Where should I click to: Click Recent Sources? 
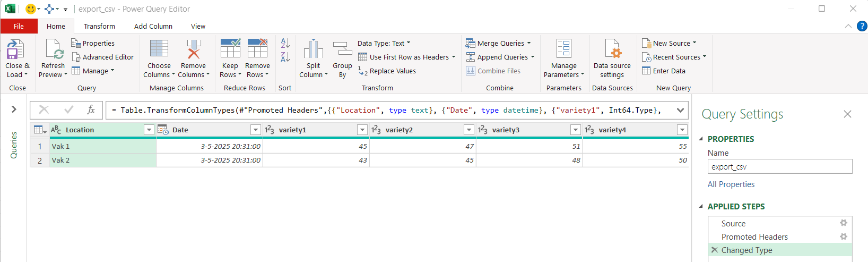click(x=674, y=57)
